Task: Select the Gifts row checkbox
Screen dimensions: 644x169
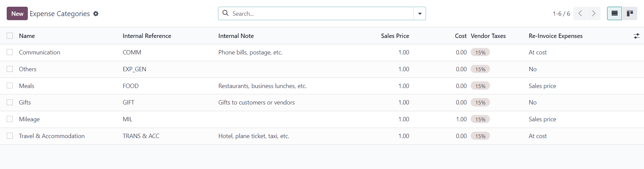Action: (10, 102)
